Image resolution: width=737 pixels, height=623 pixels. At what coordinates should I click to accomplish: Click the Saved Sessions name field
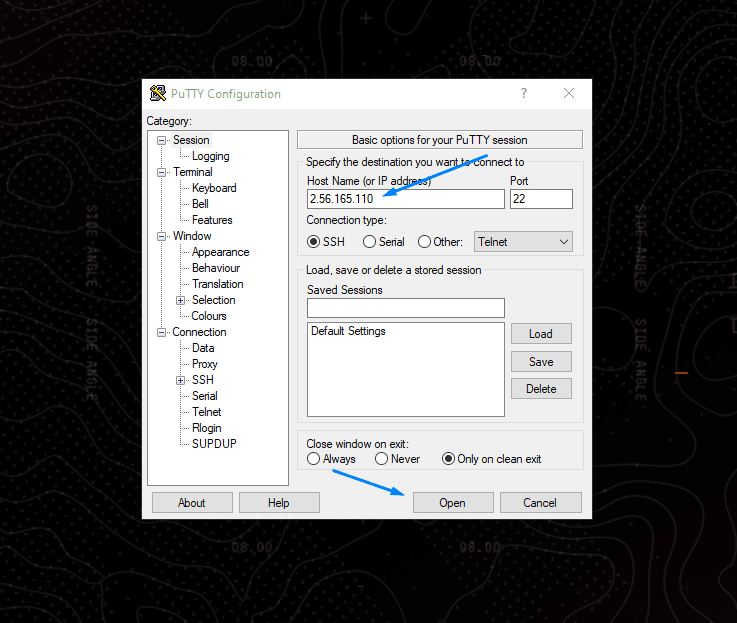pos(406,308)
